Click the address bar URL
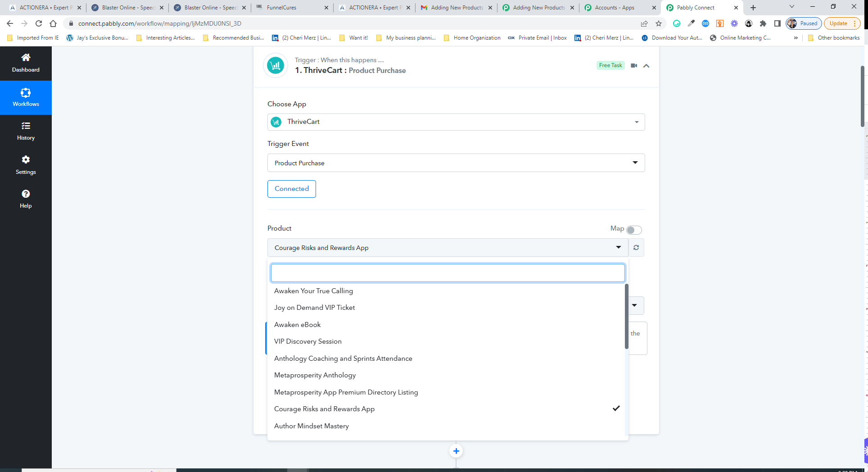This screenshot has height=472, width=868. pyautogui.click(x=160, y=23)
